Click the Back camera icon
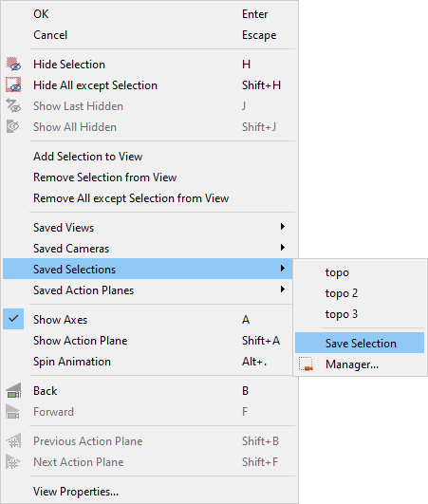Image resolution: width=428 pixels, height=504 pixels. click(13, 391)
